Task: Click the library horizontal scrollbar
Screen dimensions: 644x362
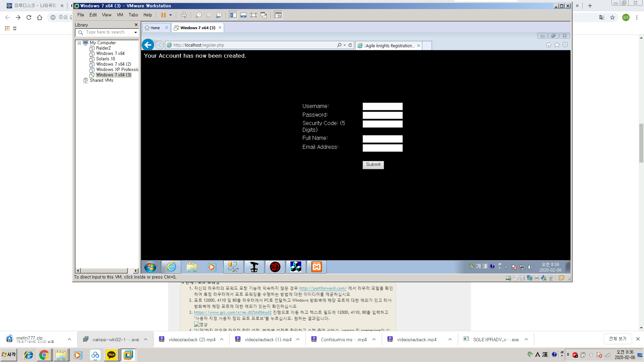Action: [x=104, y=270]
